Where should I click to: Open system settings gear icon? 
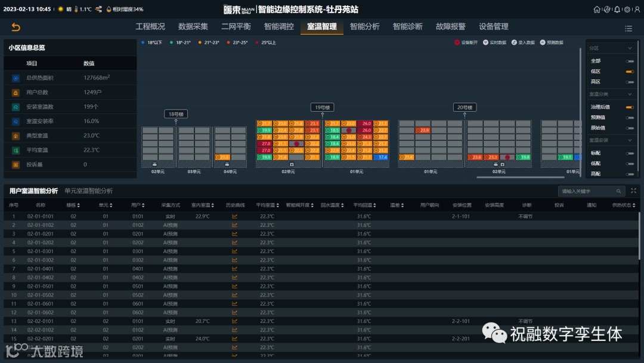627,9
